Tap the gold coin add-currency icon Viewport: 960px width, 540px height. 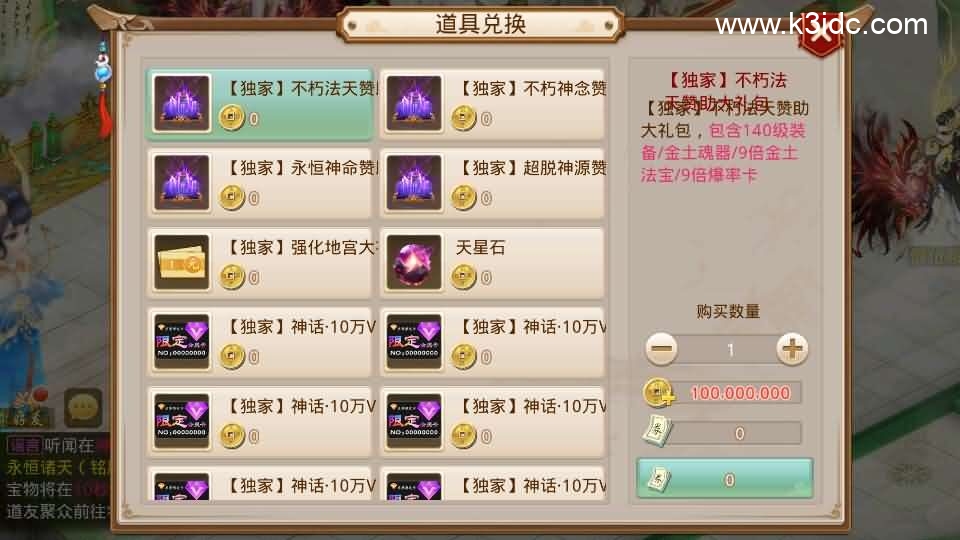tap(658, 393)
